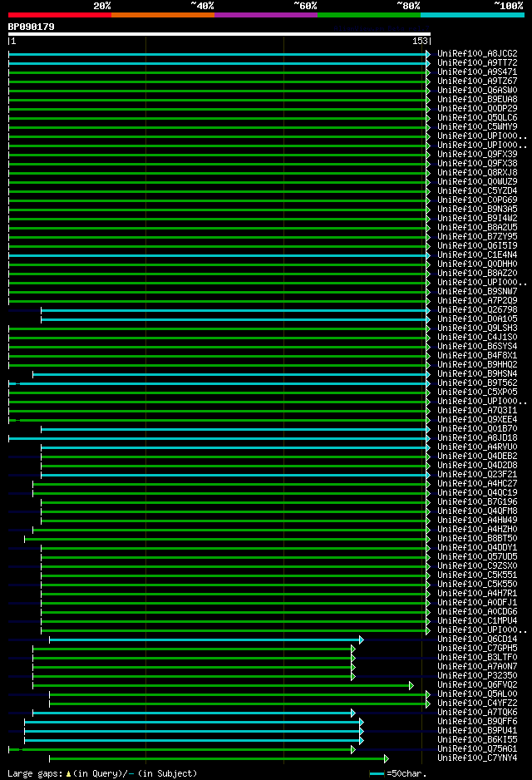The image size is (532, 780).
Task: Click the cyan alignment bar for UniRef100_Q26798
Action: coord(236,310)
